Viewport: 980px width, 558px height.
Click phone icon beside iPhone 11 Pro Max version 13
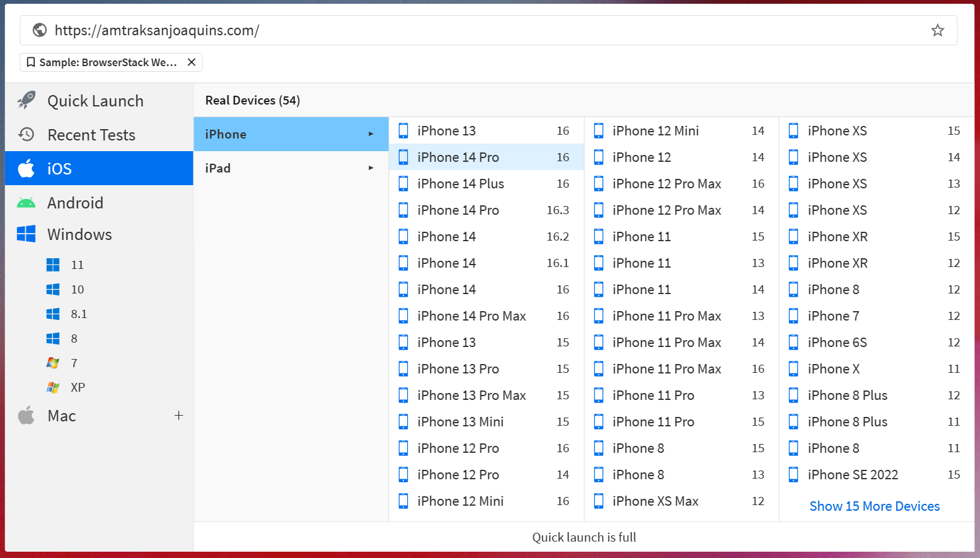(599, 316)
